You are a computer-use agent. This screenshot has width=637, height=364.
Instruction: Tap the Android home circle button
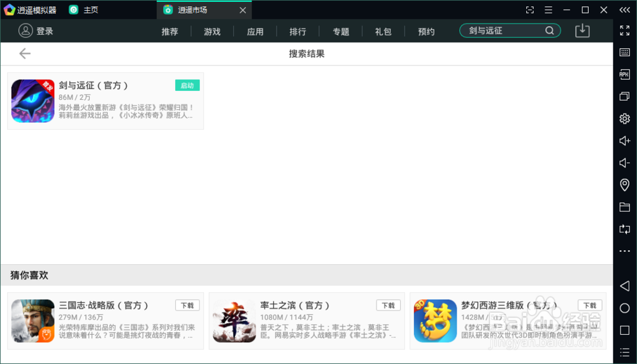[624, 308]
